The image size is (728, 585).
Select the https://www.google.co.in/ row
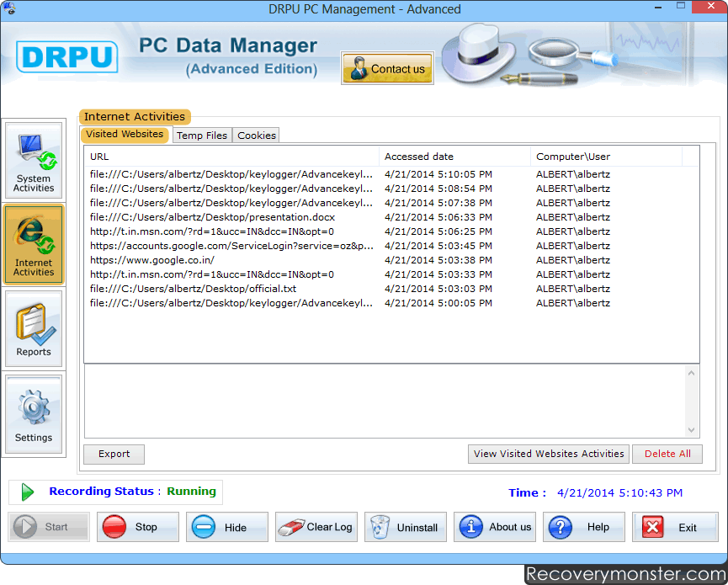(x=391, y=260)
